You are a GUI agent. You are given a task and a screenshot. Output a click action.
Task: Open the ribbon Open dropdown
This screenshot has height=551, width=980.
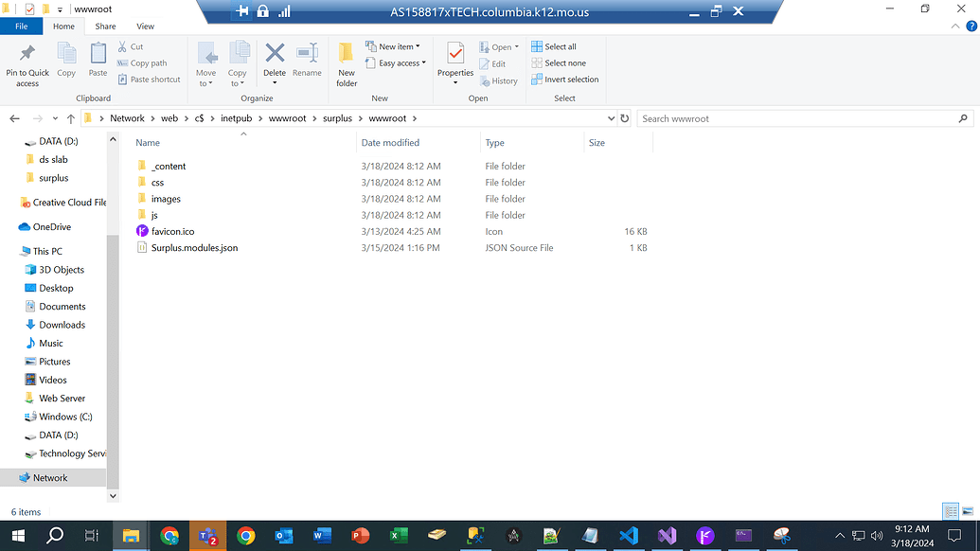pos(499,46)
